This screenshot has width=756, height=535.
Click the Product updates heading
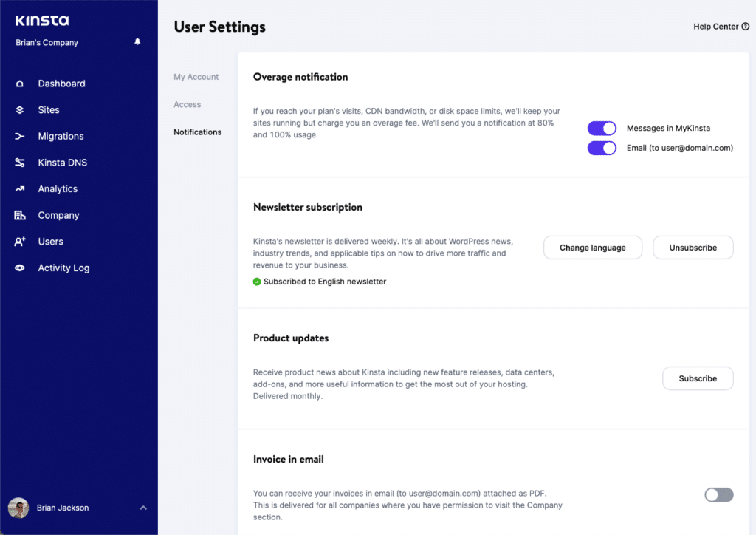(x=291, y=338)
